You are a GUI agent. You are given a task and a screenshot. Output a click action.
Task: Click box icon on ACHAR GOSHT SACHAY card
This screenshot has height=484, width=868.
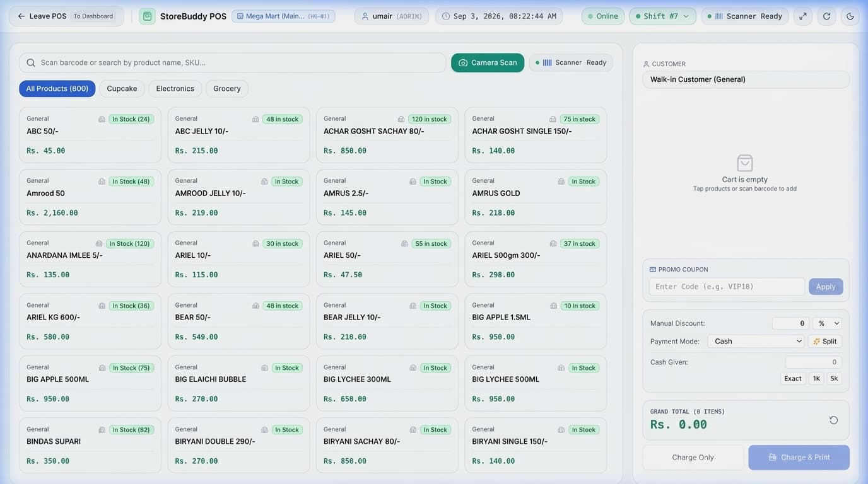tap(401, 119)
